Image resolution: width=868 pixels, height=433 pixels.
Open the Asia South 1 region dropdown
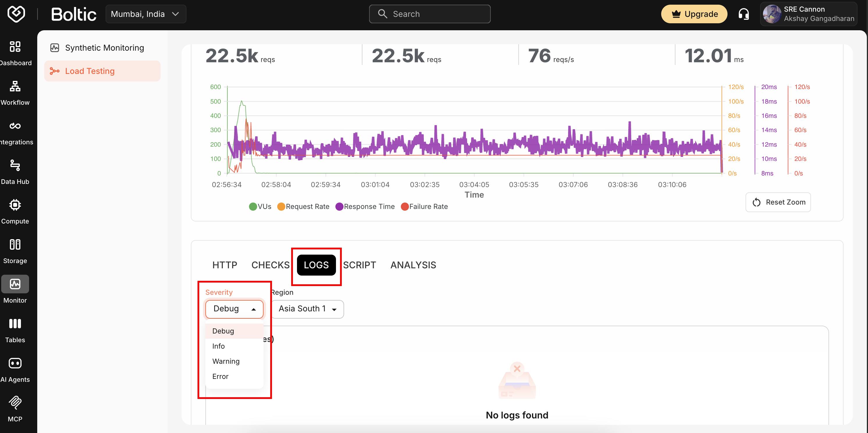(307, 309)
